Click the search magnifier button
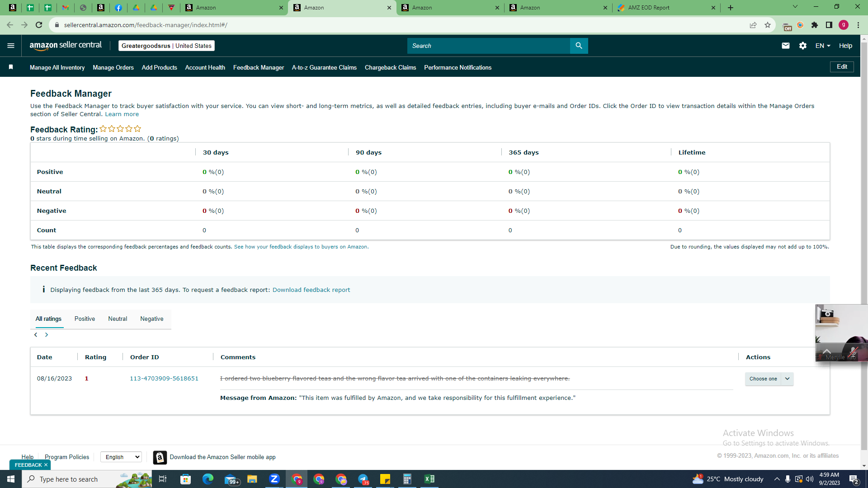Viewport: 868px width, 488px height. pos(579,46)
